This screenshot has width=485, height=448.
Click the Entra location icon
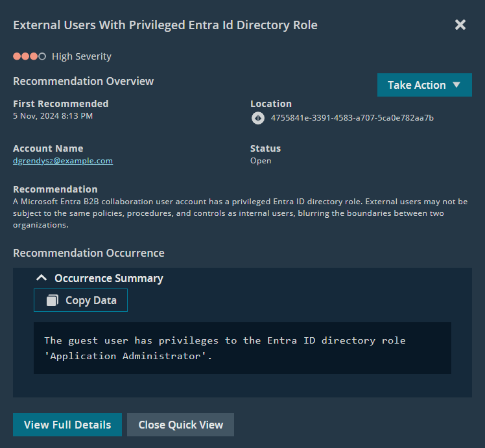pos(257,118)
